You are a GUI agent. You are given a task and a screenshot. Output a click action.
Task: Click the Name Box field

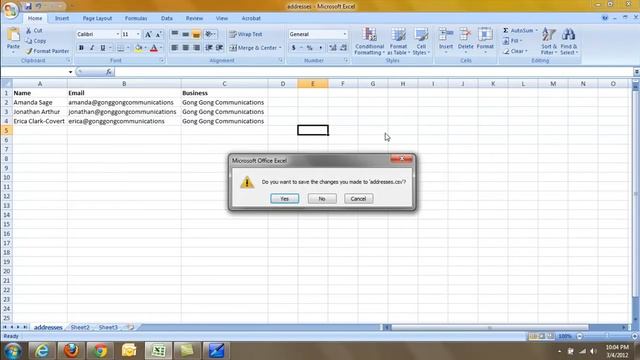[34, 72]
